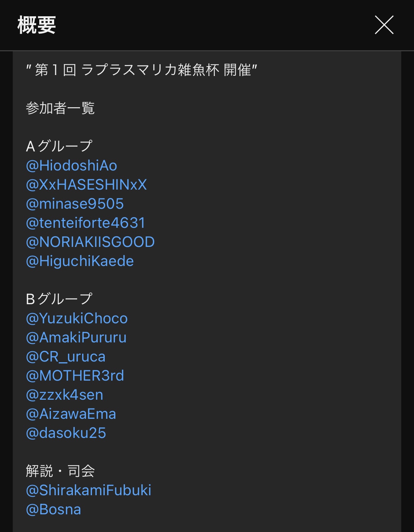Visit the @tenteiforte4631 channel
Viewport: 414px width, 532px height.
[86, 223]
